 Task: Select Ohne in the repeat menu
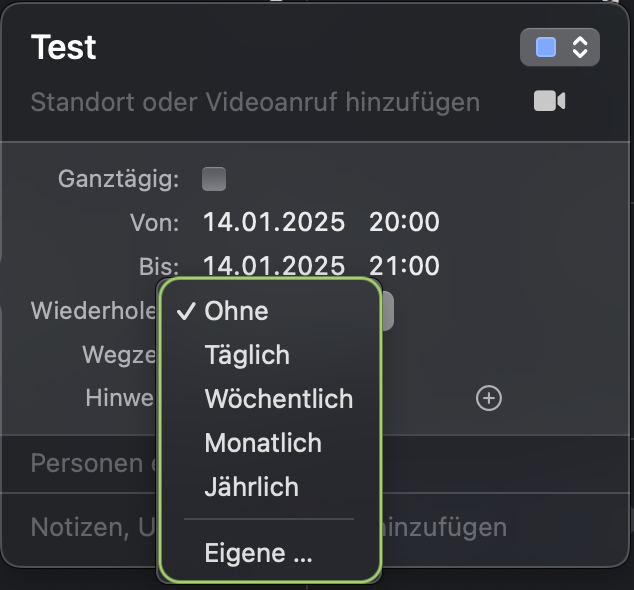click(236, 311)
